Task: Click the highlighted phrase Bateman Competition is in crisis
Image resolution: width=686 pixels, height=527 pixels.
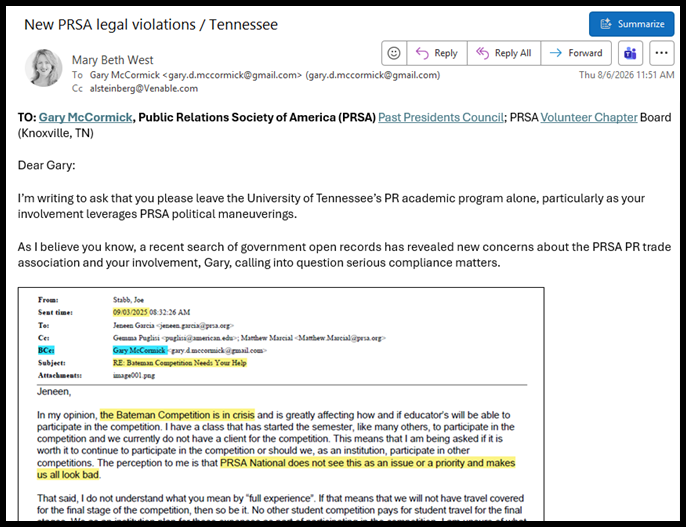Action: pyautogui.click(x=177, y=415)
